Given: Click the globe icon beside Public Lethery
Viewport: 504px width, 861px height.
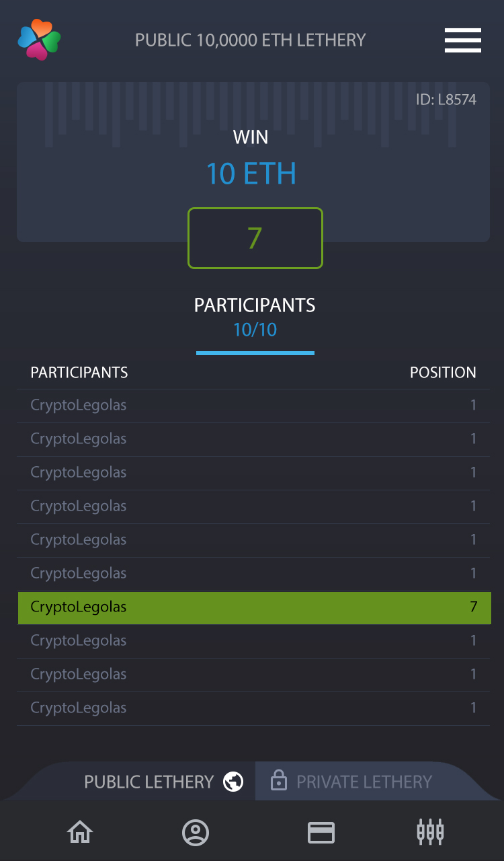Looking at the screenshot, I should point(233,782).
